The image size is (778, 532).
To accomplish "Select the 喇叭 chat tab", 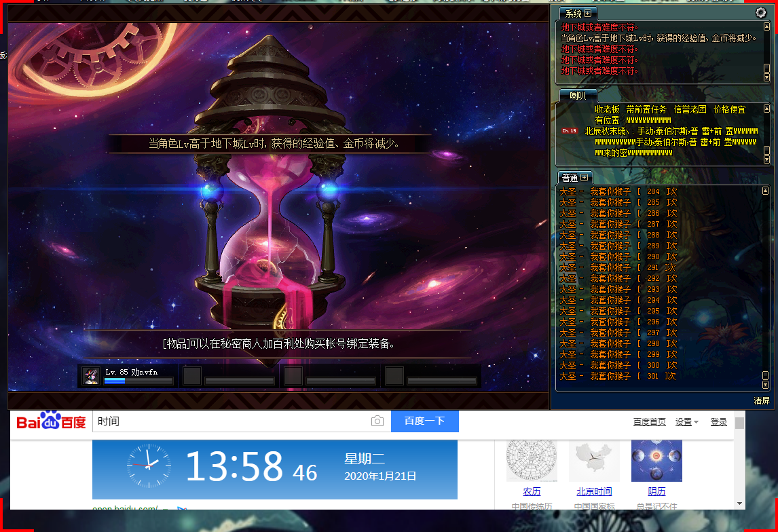I will 577,96.
